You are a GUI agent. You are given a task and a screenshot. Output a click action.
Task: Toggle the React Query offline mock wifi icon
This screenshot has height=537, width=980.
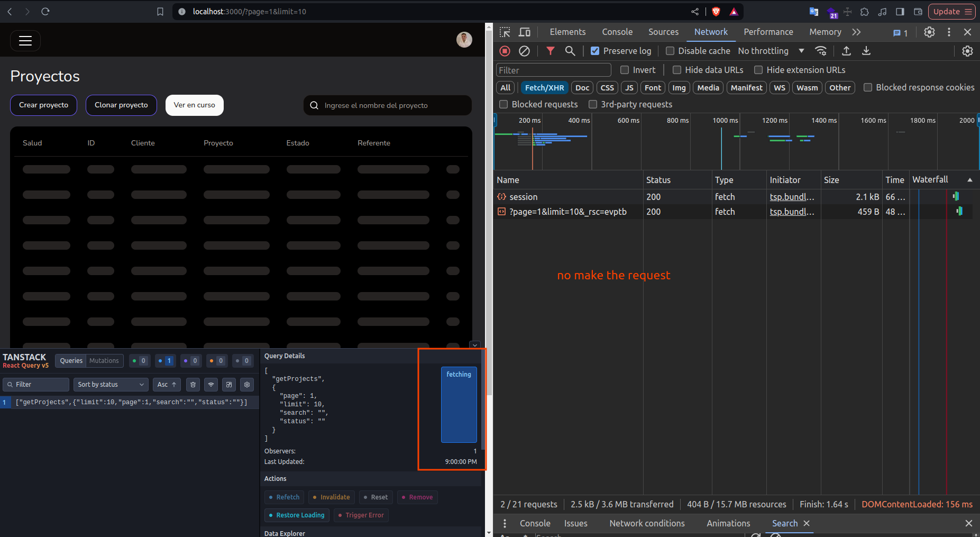pos(211,385)
